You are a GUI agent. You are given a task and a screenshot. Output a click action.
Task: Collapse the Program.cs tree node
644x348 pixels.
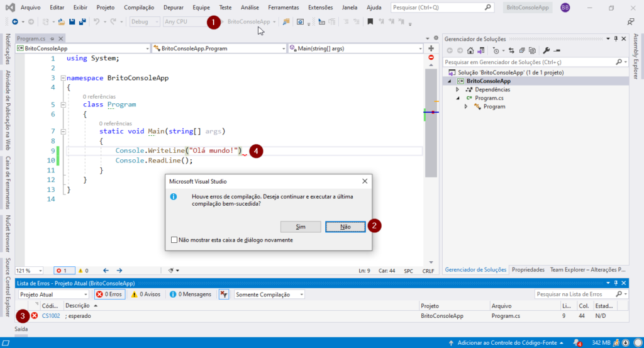point(458,98)
